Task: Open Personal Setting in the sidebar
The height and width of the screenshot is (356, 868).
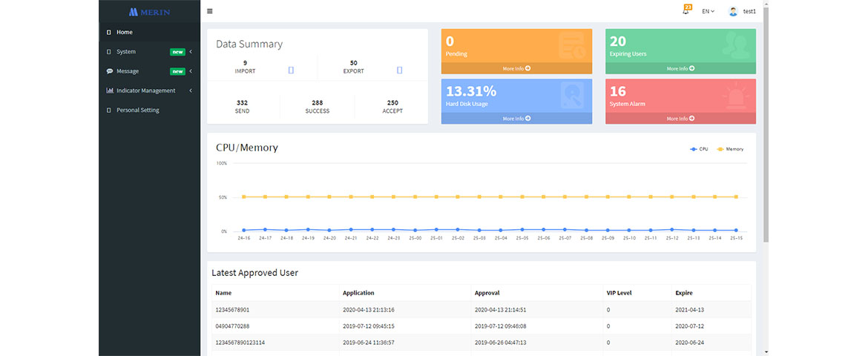Action: point(137,110)
